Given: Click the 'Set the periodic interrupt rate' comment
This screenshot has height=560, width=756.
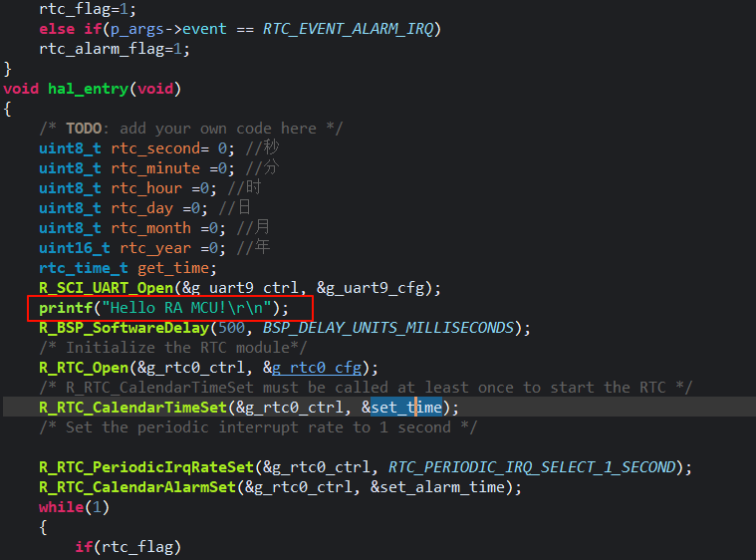Looking at the screenshot, I should 258,427.
